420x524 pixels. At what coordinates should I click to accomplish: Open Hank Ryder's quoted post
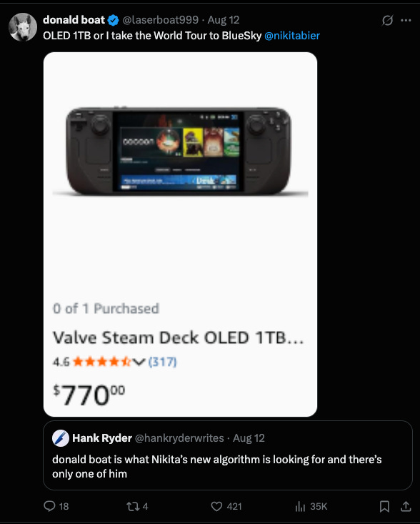click(228, 455)
